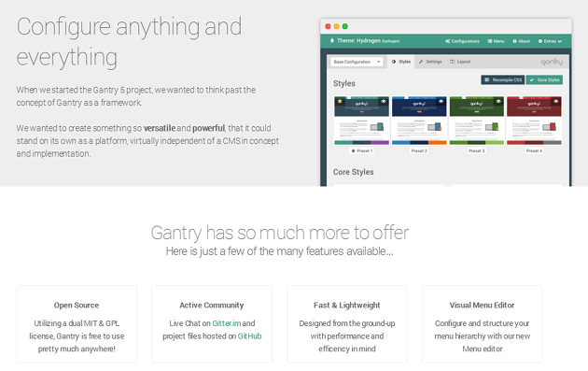Screen dimensions: 588x371
Task: Select the Preset 4 label
Action: [x=534, y=150]
